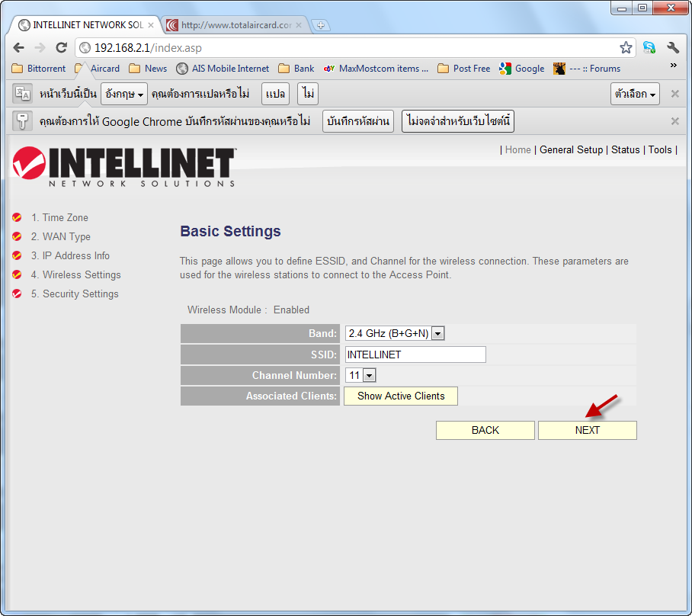The width and height of the screenshot is (692, 616).
Task: Click the BACK button
Action: (485, 430)
